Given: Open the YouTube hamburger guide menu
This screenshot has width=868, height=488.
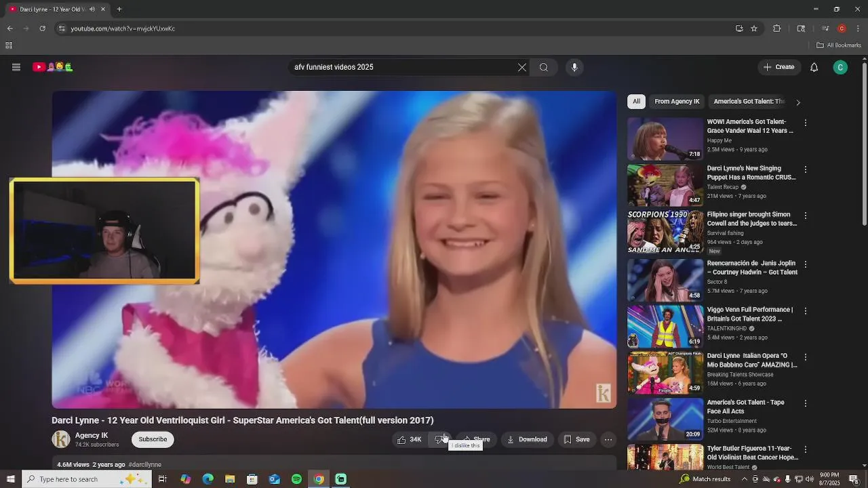Looking at the screenshot, I should tap(16, 67).
